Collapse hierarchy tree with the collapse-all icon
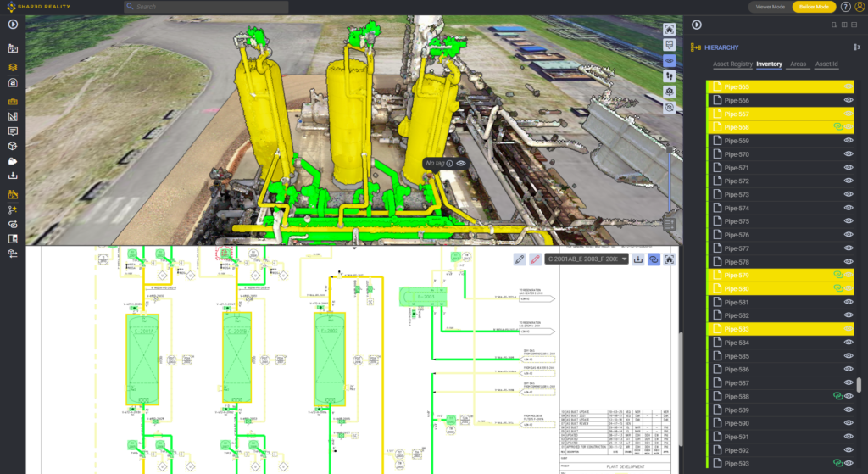This screenshot has height=474, width=868. [857, 47]
